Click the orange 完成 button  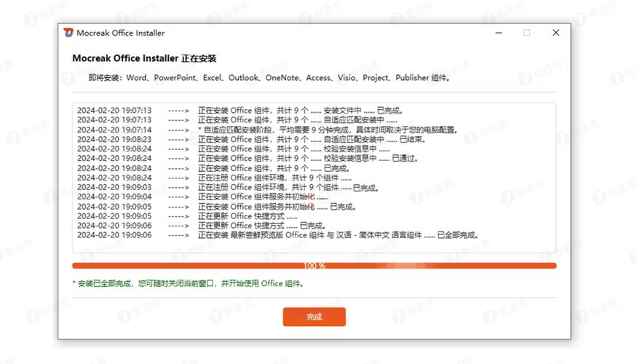pyautogui.click(x=314, y=317)
